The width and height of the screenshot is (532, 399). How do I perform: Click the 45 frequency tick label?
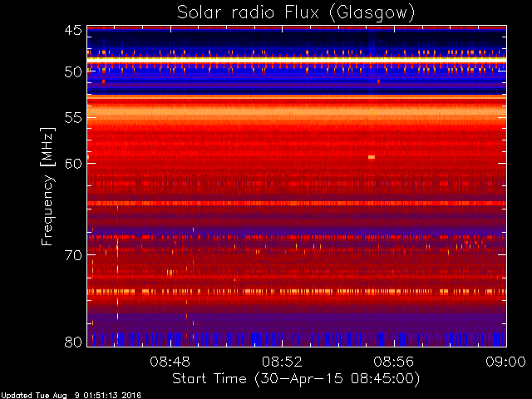point(73,30)
